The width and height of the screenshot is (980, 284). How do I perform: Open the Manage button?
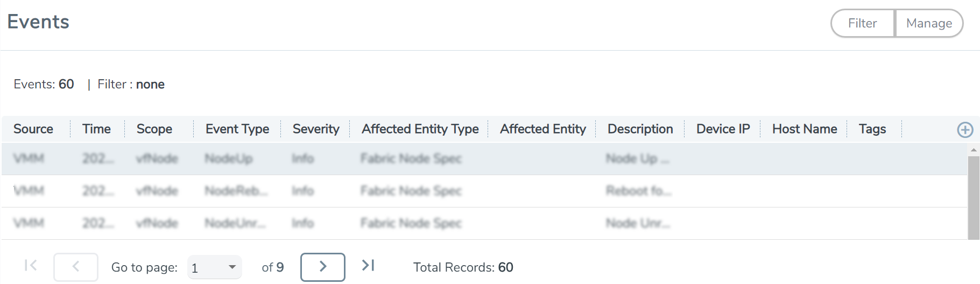click(929, 23)
